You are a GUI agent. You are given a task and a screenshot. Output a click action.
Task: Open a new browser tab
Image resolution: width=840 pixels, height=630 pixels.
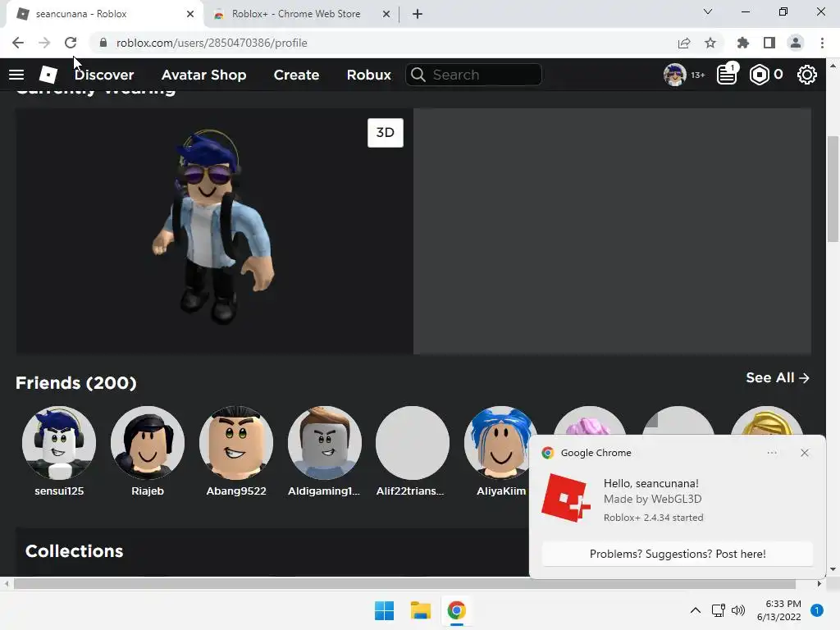point(418,15)
